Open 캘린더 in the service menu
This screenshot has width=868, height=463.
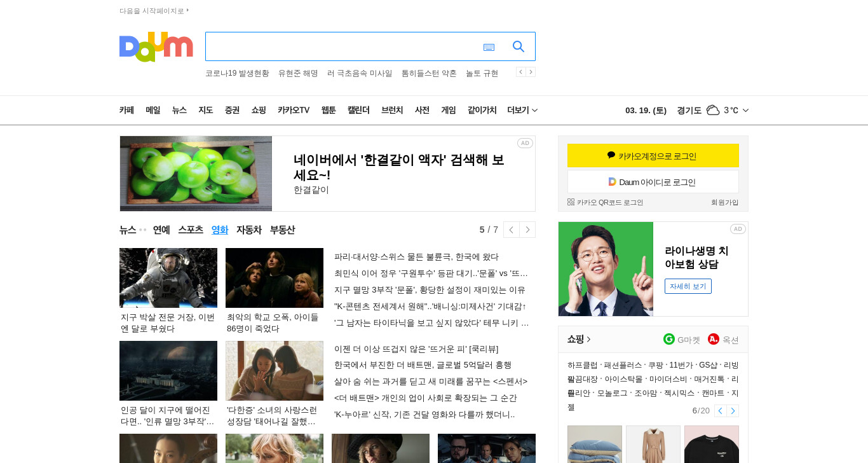[358, 110]
